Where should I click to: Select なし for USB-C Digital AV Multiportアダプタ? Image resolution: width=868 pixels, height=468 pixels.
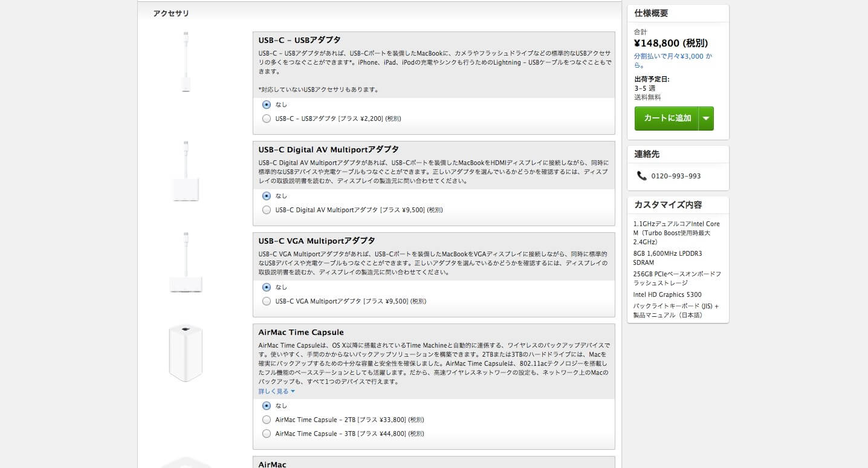(267, 196)
